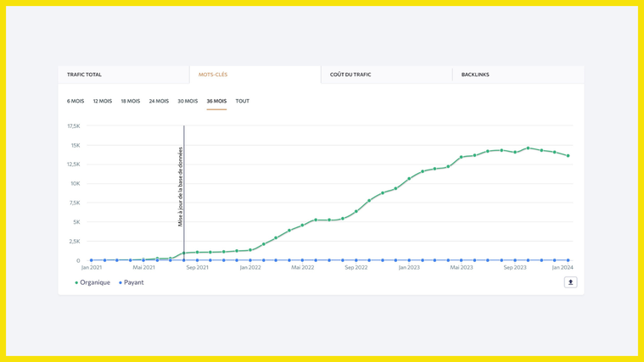The height and width of the screenshot is (362, 644).
Task: Open the Backlinks tab
Action: [x=475, y=75]
